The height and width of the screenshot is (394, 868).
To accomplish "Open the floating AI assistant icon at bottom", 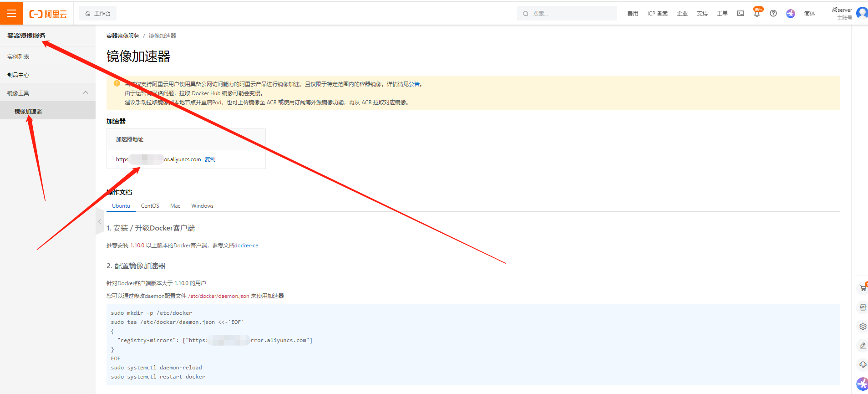I will (x=863, y=384).
